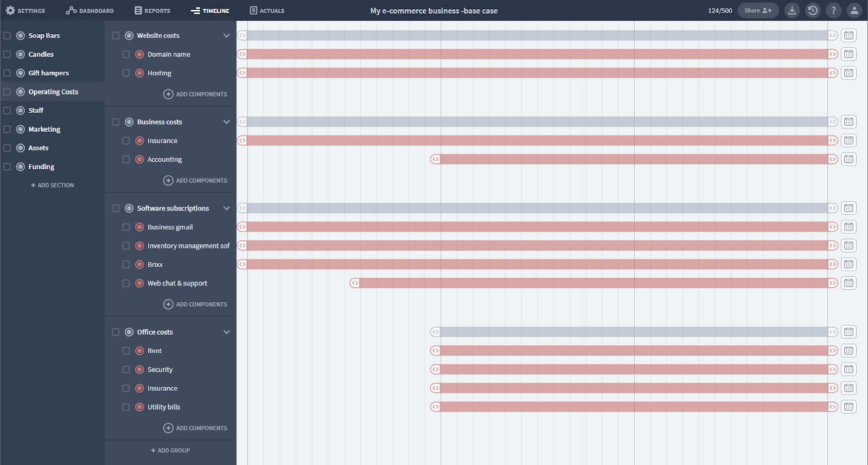Tick the Accounting checkbox

point(126,159)
